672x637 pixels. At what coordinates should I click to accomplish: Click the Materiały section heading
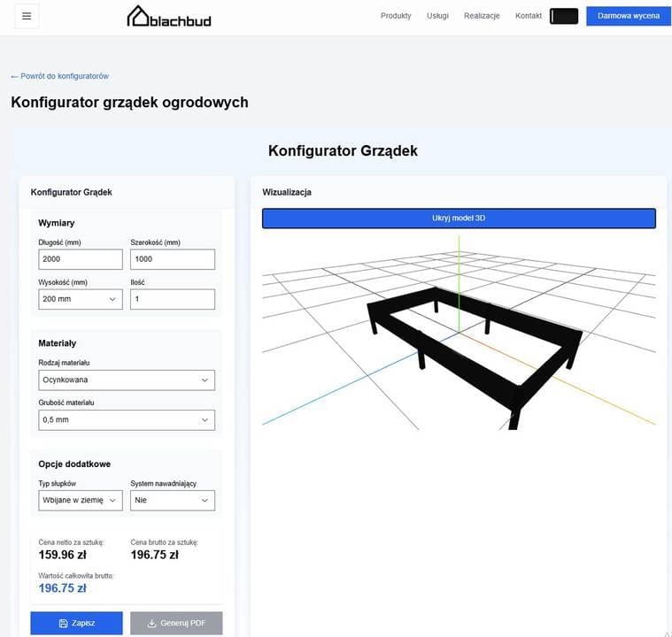click(58, 343)
